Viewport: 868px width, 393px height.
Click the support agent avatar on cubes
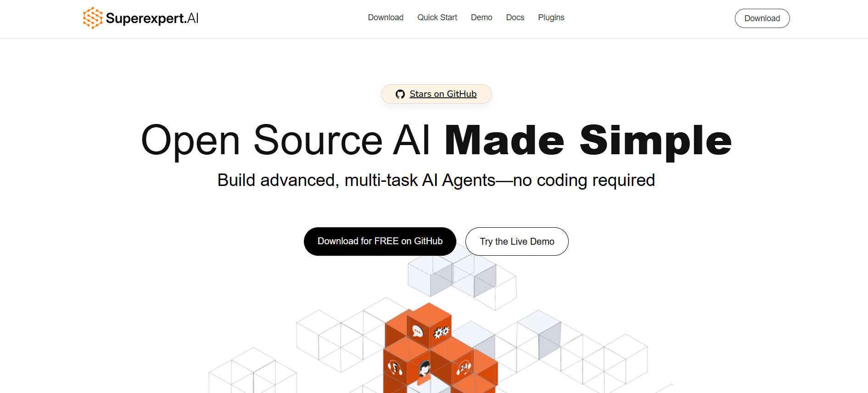tap(425, 371)
